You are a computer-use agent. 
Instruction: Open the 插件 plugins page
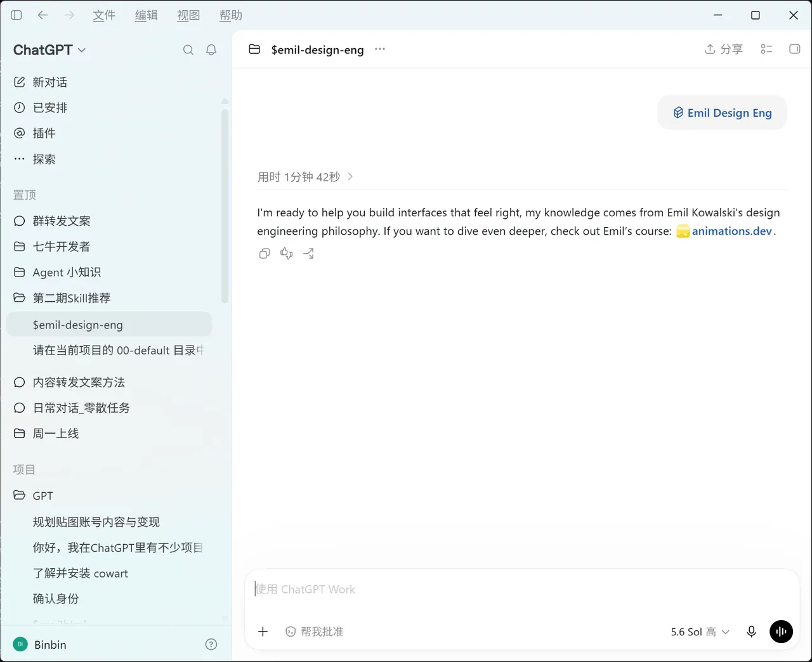click(109, 133)
